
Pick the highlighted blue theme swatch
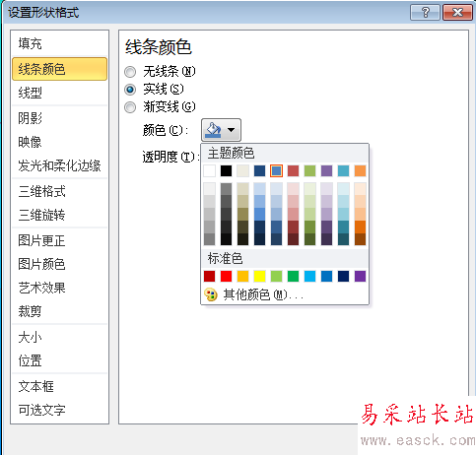(x=276, y=170)
